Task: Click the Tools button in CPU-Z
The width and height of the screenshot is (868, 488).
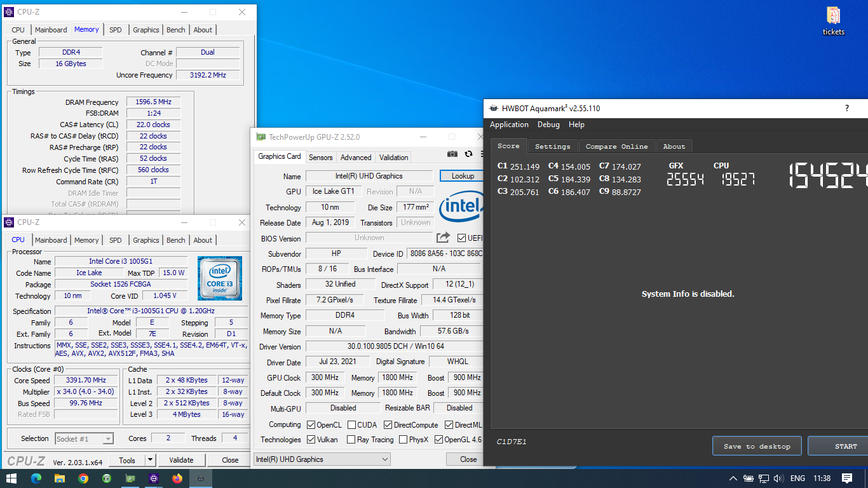Action: 127,460
